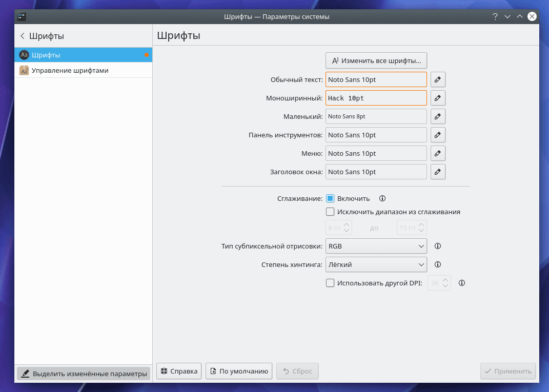Click edit icon next to Обычный текст font
549x392 pixels.
click(437, 79)
